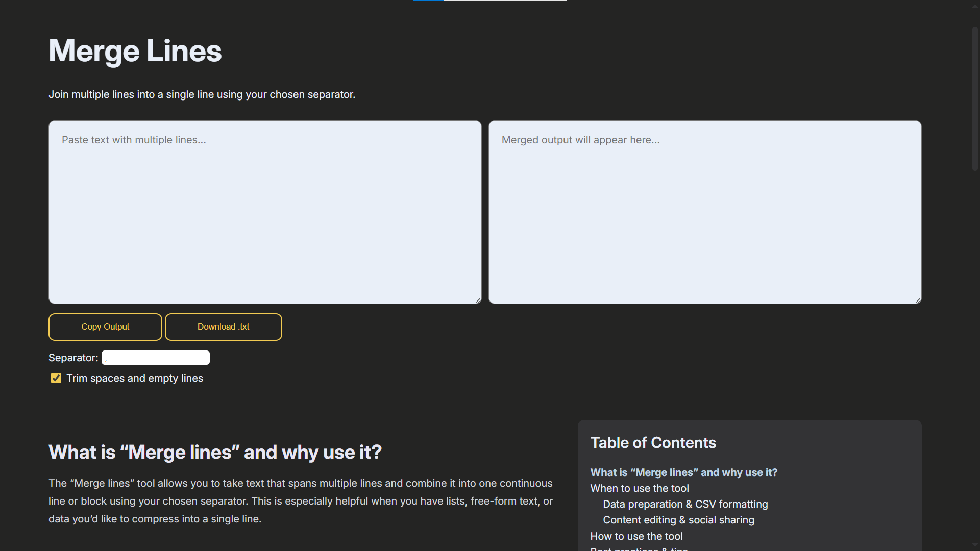The height and width of the screenshot is (551, 980).
Task: Click the article heading about Merge lines
Action: pos(215,452)
